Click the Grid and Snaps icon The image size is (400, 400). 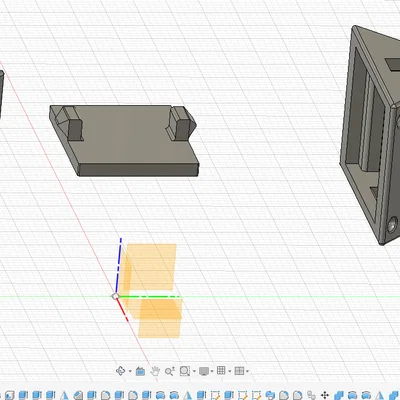click(x=221, y=370)
